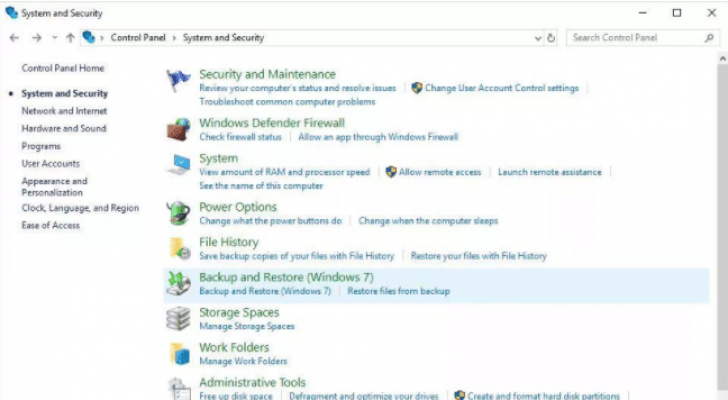Screen dimensions: 728x400
Task: Click the shield icon beside Allow remote access
Action: pyautogui.click(x=391, y=172)
